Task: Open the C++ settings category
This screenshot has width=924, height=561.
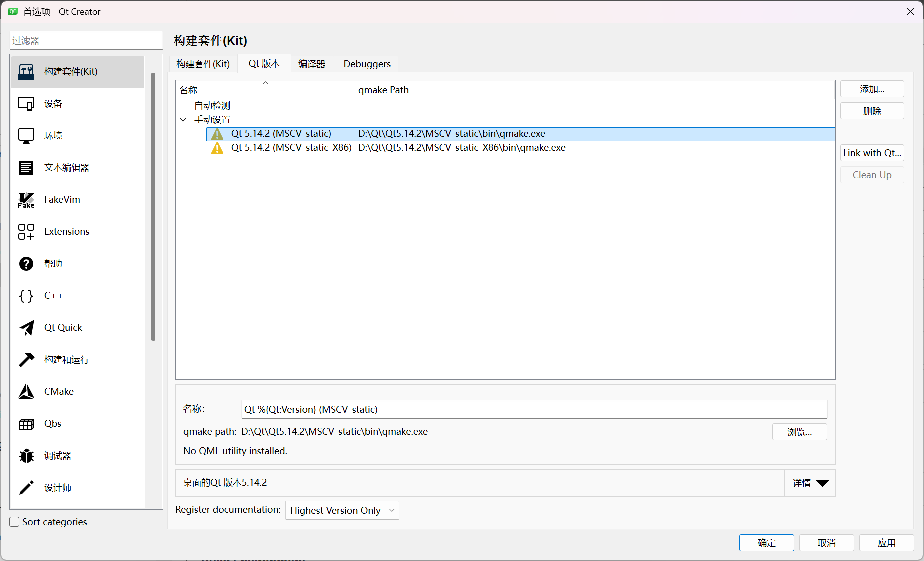Action: (78, 296)
